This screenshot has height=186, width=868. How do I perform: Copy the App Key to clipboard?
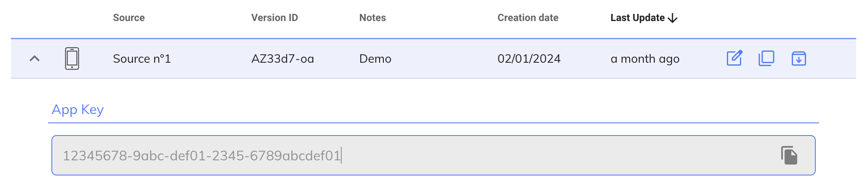[789, 155]
